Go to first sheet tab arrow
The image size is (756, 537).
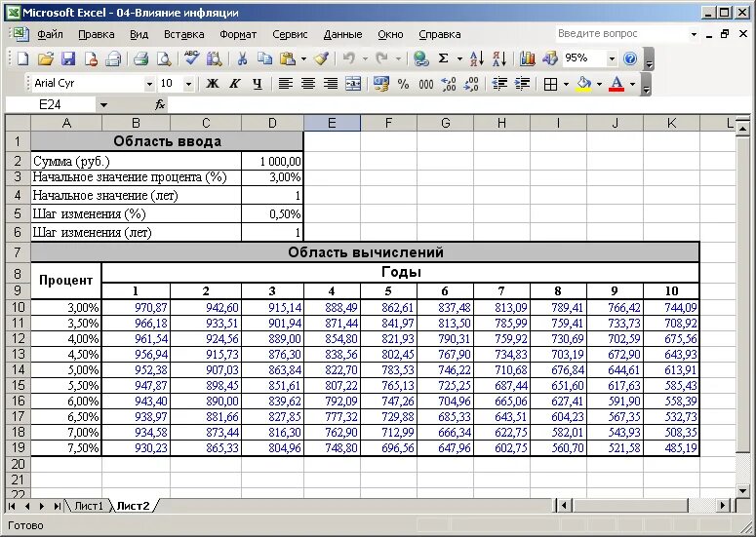(12, 506)
